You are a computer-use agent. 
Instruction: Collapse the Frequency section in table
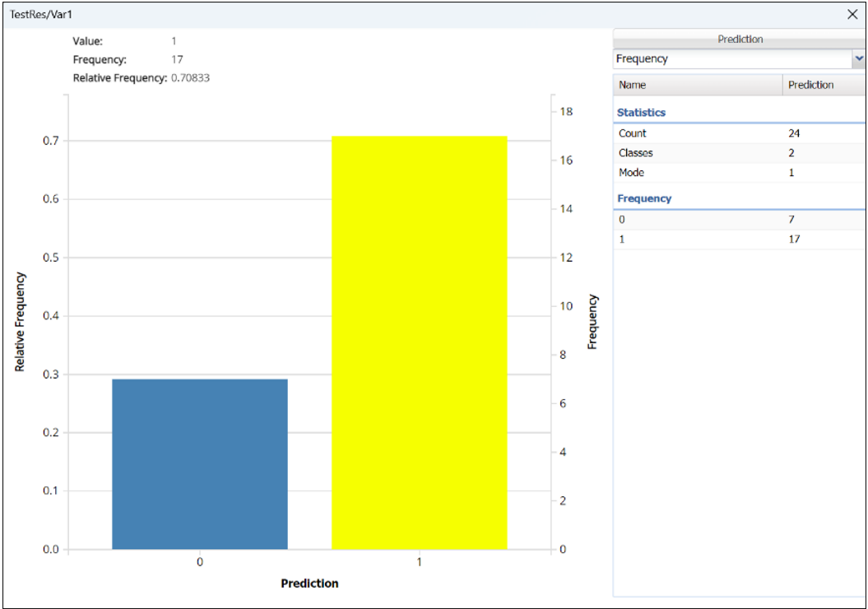(x=644, y=198)
